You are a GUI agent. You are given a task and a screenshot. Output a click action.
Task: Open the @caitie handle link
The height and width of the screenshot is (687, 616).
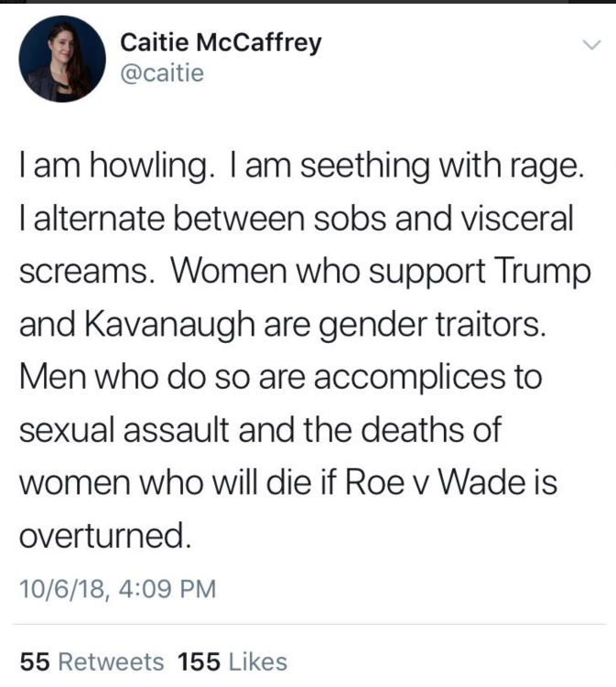click(162, 73)
